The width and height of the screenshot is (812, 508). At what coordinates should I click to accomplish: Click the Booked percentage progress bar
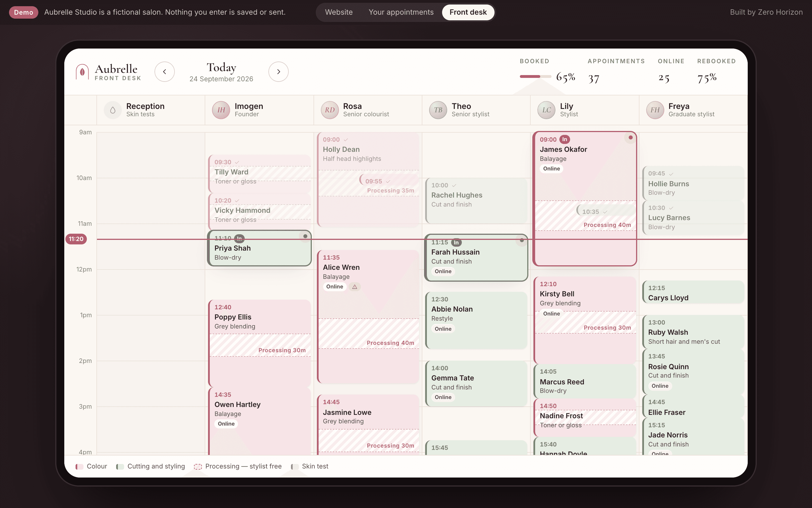[x=535, y=76]
